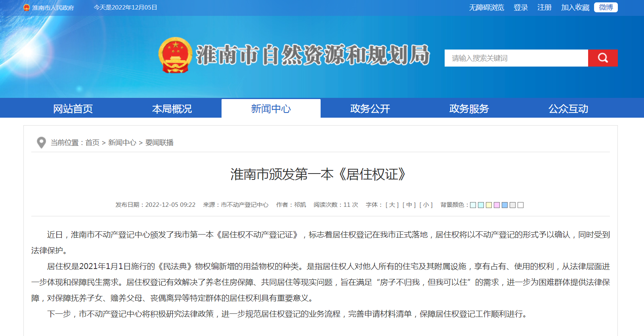
Task: Choose the blue background color swatch
Action: point(504,205)
